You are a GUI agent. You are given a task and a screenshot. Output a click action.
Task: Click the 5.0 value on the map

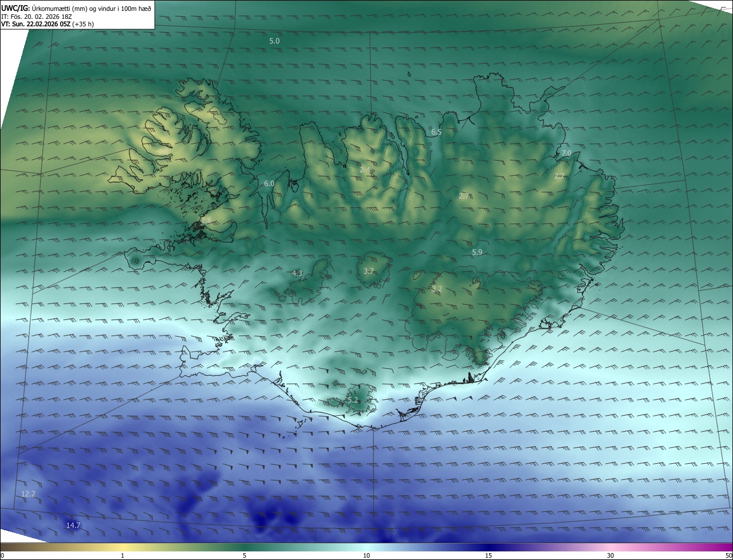[274, 41]
